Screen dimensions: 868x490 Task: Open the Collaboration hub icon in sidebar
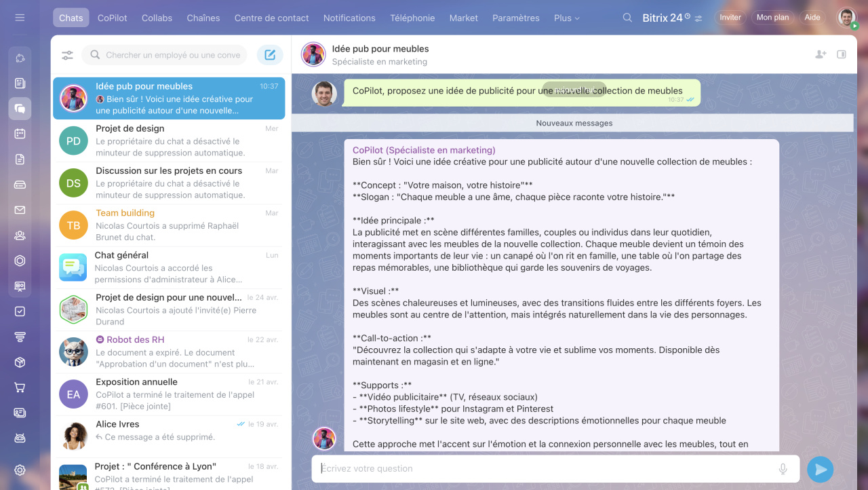[20, 58]
